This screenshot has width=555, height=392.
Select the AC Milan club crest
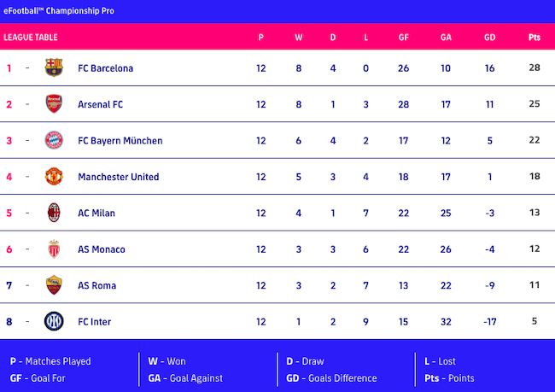[x=55, y=213]
